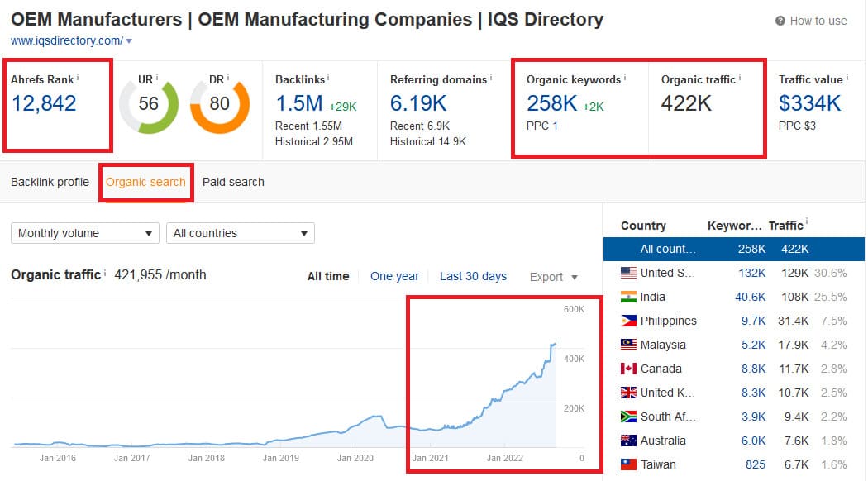Image resolution: width=868 pixels, height=481 pixels.
Task: Click the info icon next to Traffic value
Action: [847, 79]
